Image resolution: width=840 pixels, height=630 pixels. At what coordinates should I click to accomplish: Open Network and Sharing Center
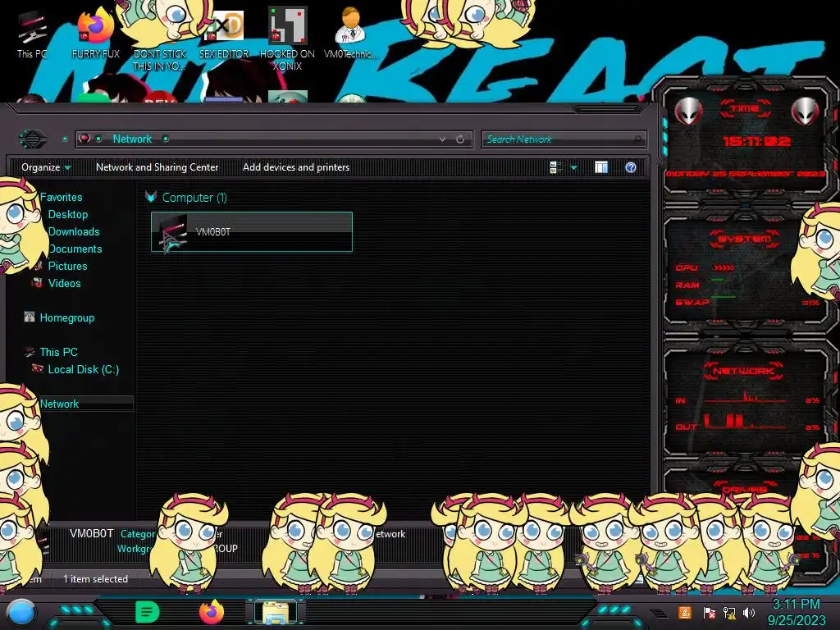[157, 167]
